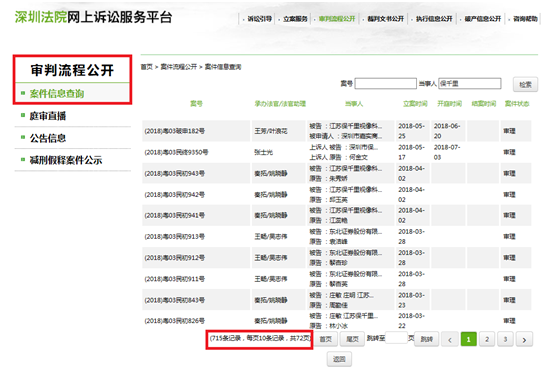Click the record count text 715条记录
Image resolution: width=558 pixels, height=373 pixels.
click(x=226, y=338)
